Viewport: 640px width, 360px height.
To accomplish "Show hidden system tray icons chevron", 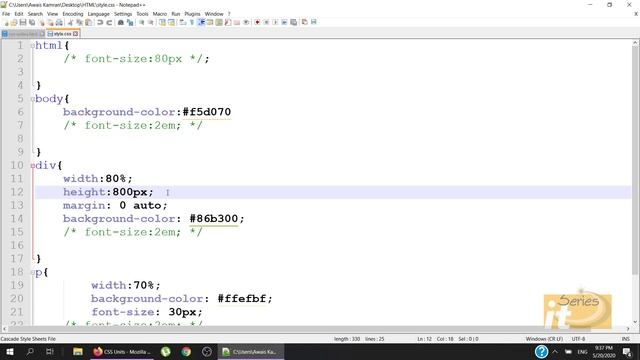I will pyautogui.click(x=555, y=351).
